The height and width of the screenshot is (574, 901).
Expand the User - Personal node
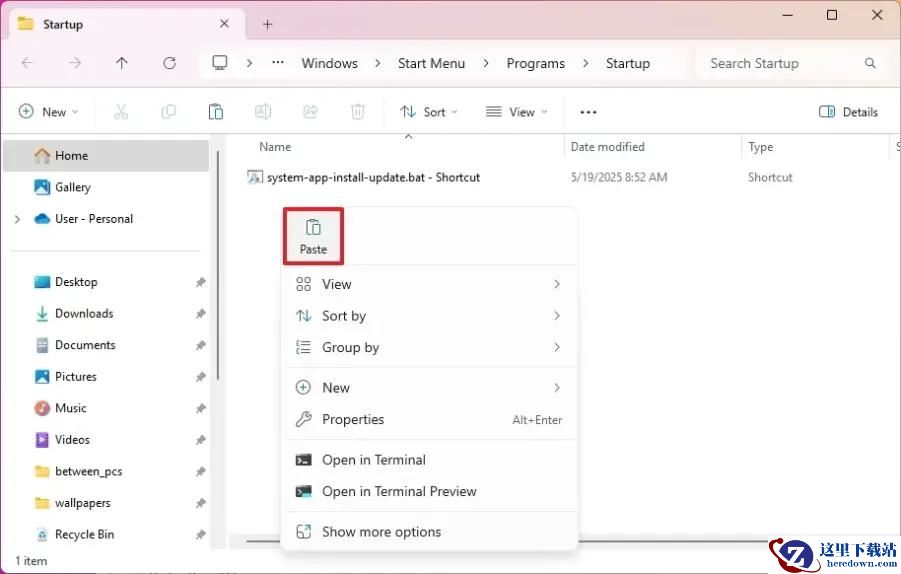[x=17, y=219]
